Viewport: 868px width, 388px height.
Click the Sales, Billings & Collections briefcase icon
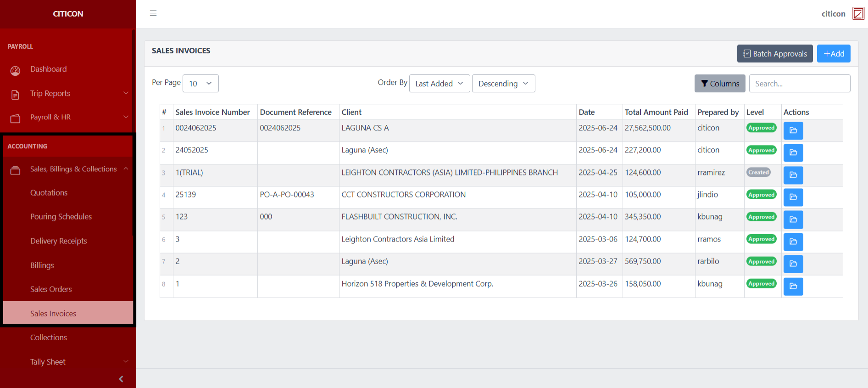[x=15, y=170]
